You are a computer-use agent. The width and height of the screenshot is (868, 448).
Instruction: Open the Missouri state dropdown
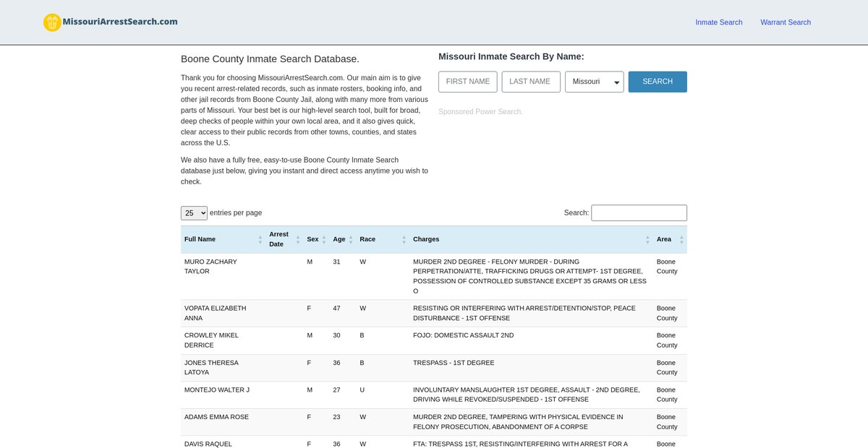[594, 82]
